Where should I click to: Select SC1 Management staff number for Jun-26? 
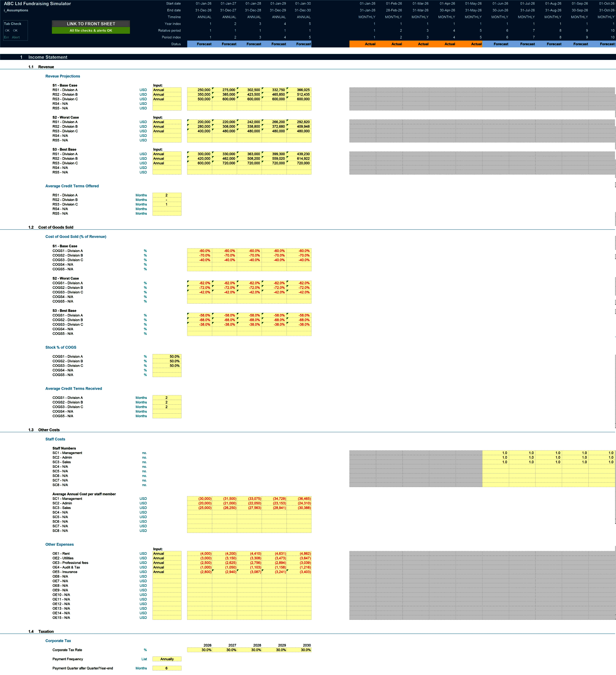tap(496, 453)
